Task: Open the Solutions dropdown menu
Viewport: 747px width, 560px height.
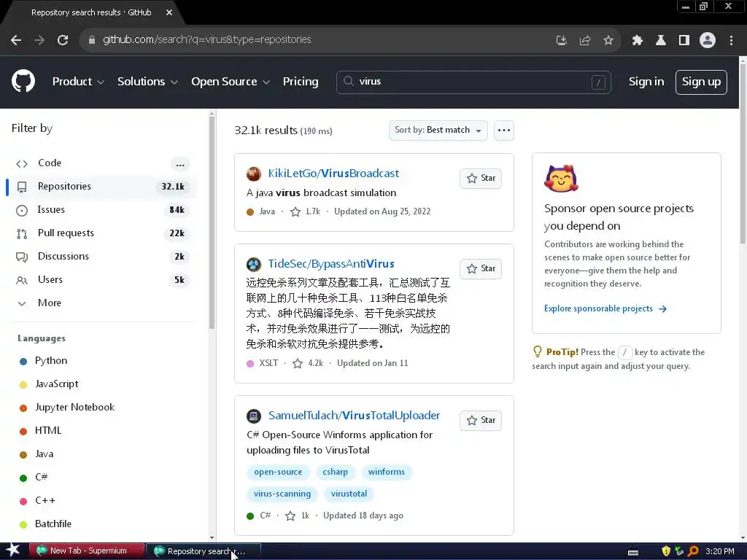Action: pos(147,82)
